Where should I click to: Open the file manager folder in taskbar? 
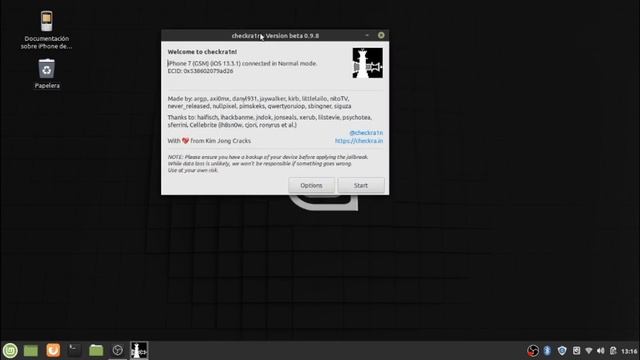point(96,351)
